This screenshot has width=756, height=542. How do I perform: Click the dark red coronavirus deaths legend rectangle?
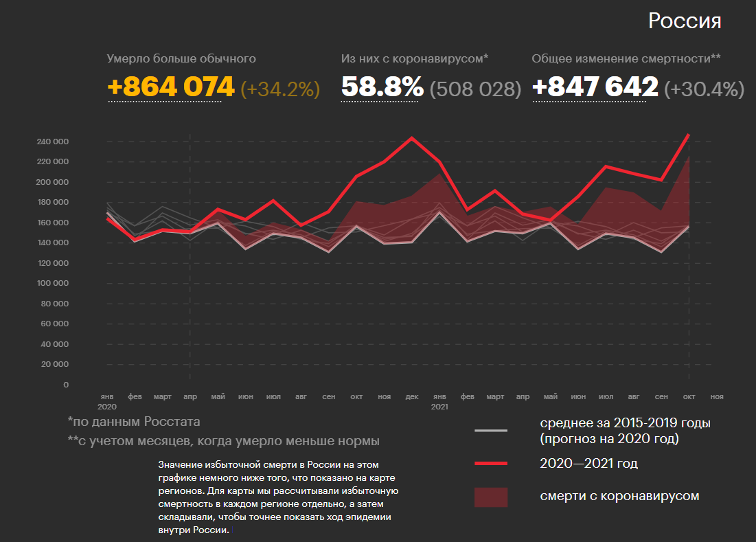point(490,497)
